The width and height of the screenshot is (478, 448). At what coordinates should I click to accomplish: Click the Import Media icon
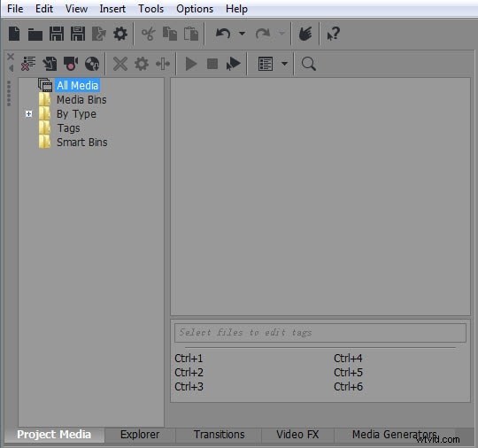50,64
